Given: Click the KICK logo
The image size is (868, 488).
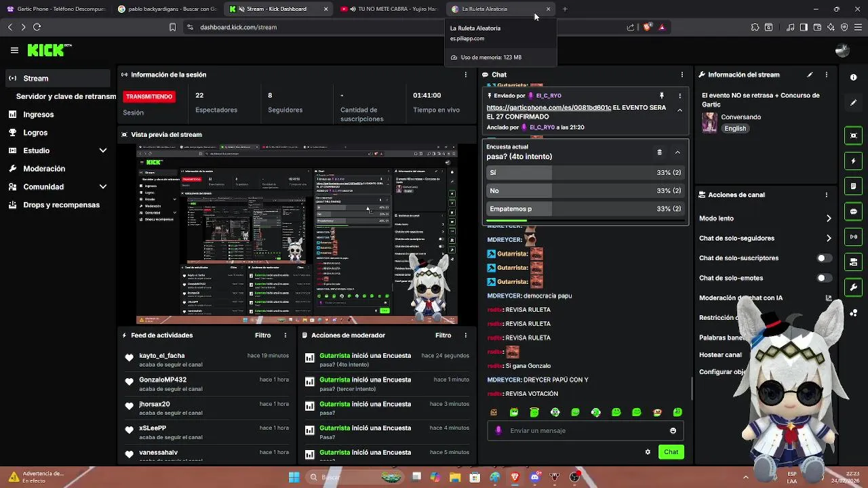Looking at the screenshot, I should [49, 50].
